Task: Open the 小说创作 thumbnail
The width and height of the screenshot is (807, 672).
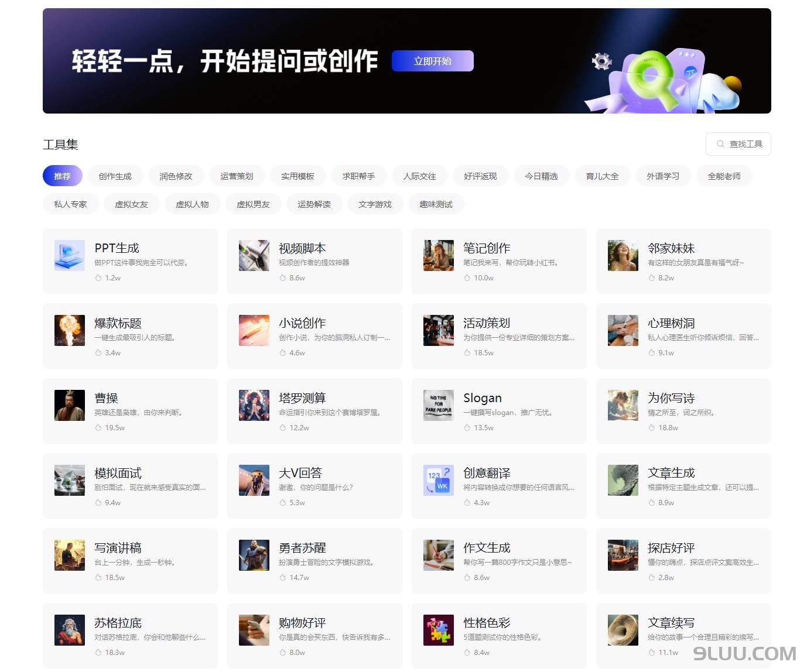Action: tap(254, 330)
